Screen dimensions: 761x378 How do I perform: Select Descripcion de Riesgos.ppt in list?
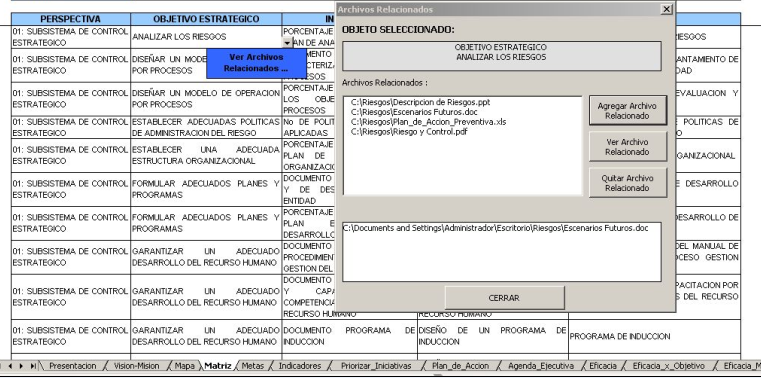tap(420, 102)
